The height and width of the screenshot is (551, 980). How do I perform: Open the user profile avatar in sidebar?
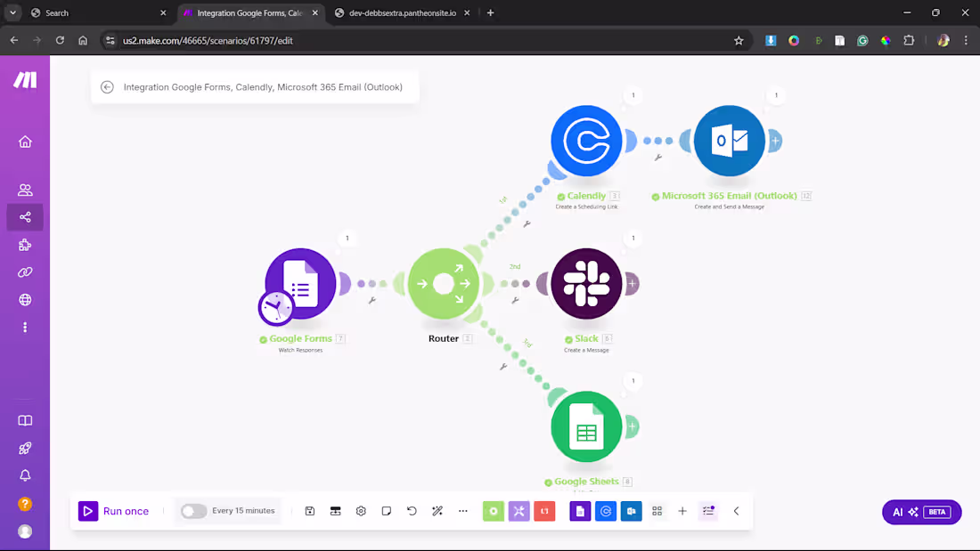(25, 531)
